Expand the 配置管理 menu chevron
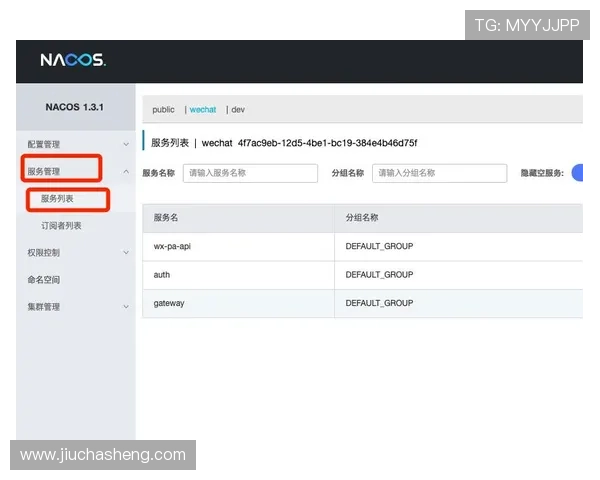The height and width of the screenshot is (480, 600). (126, 145)
